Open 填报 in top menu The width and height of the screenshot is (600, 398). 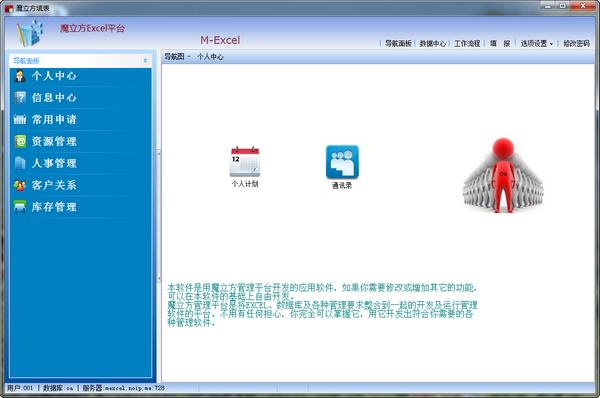click(500, 44)
